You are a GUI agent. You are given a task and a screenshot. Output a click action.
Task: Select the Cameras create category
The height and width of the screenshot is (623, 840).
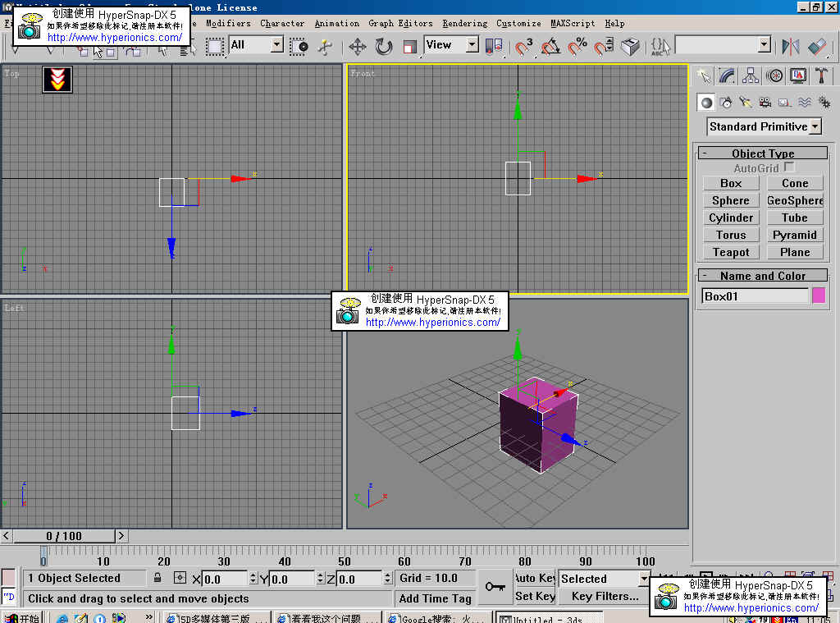[765, 103]
